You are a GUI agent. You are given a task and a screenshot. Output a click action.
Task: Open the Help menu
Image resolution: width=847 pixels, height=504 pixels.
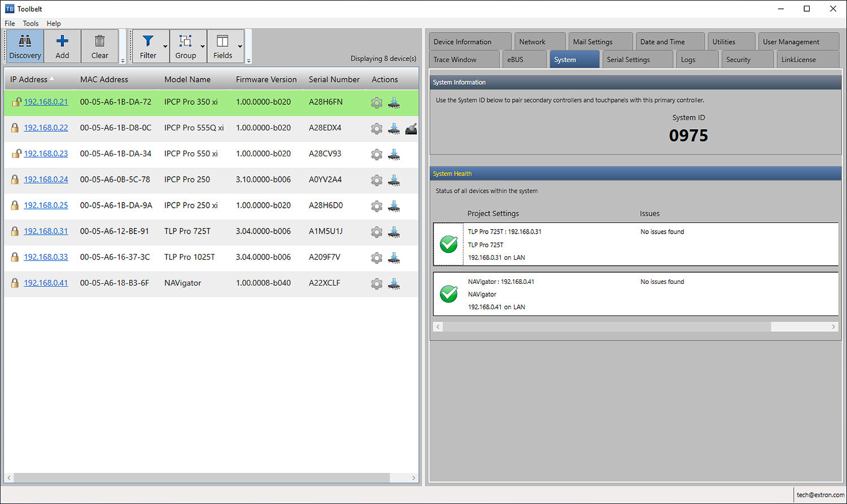click(x=54, y=23)
